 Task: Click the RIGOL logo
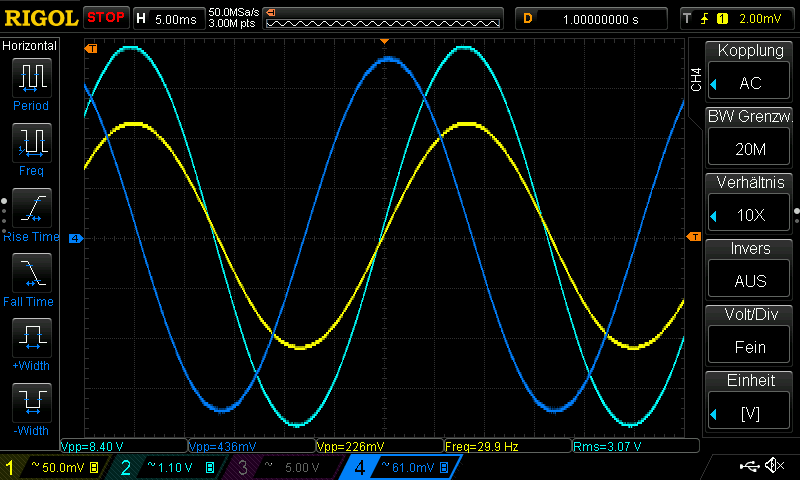pos(41,18)
